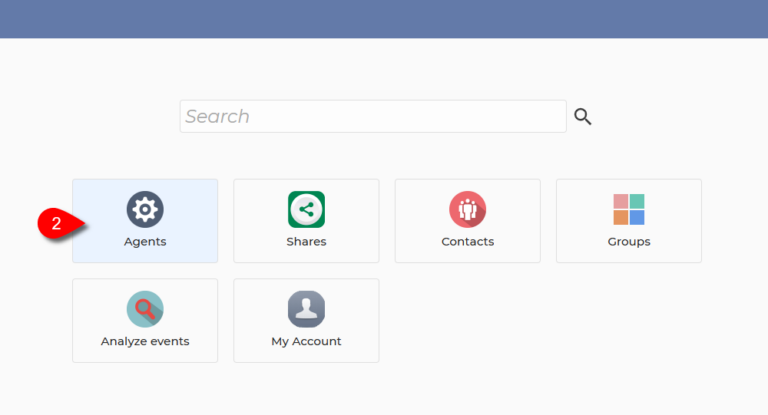Screen dimensions: 768x415
Task: Click the Agents gear icon
Action: click(145, 209)
